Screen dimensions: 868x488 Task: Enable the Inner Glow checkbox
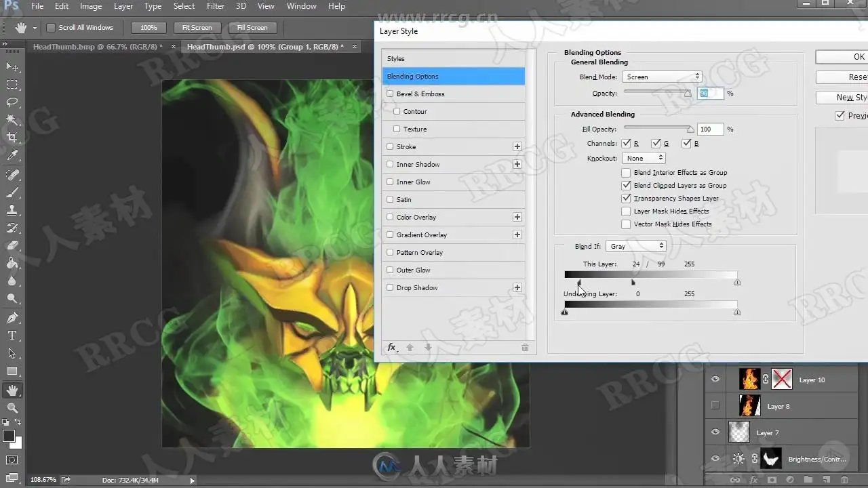[390, 182]
